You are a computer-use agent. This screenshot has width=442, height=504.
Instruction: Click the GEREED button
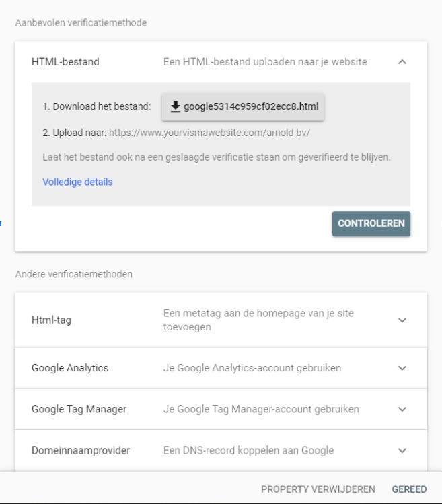pos(409,489)
